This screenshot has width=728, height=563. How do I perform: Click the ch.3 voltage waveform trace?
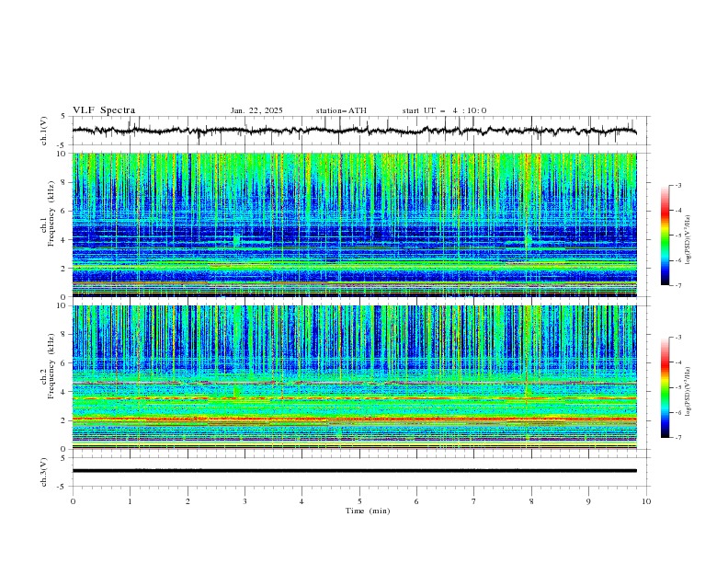point(354,471)
